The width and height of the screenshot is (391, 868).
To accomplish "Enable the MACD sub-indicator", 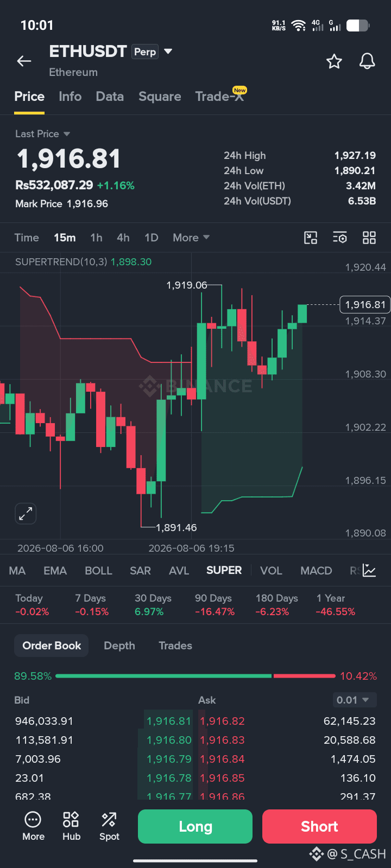I will (x=316, y=571).
